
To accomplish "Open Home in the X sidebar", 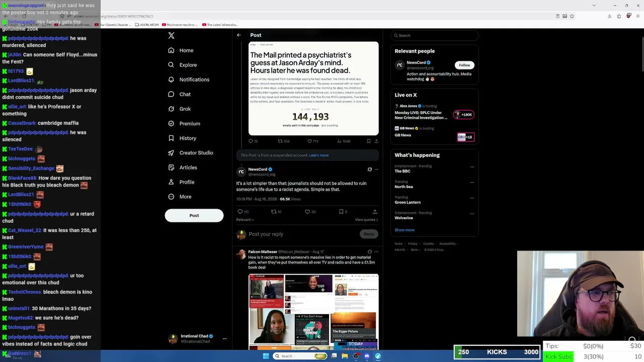I will tap(181, 50).
